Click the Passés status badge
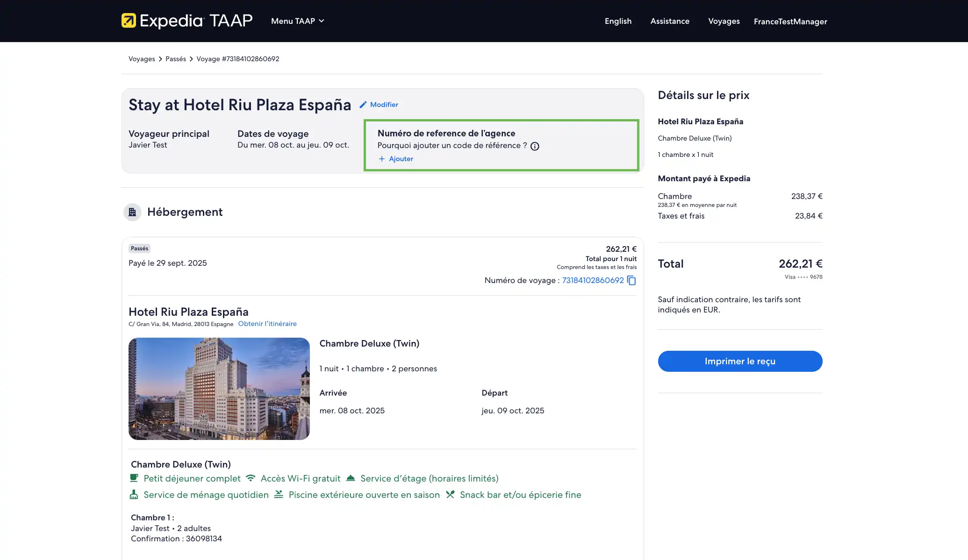Screen dimensions: 968x560 (x=139, y=248)
